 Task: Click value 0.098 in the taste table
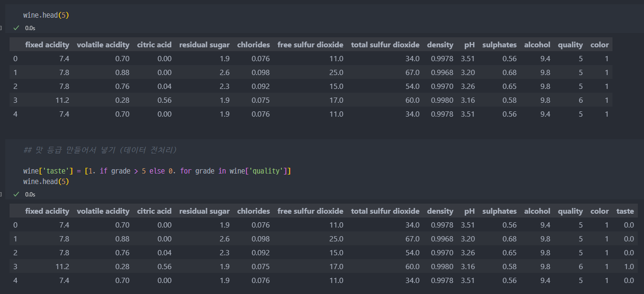[261, 239]
